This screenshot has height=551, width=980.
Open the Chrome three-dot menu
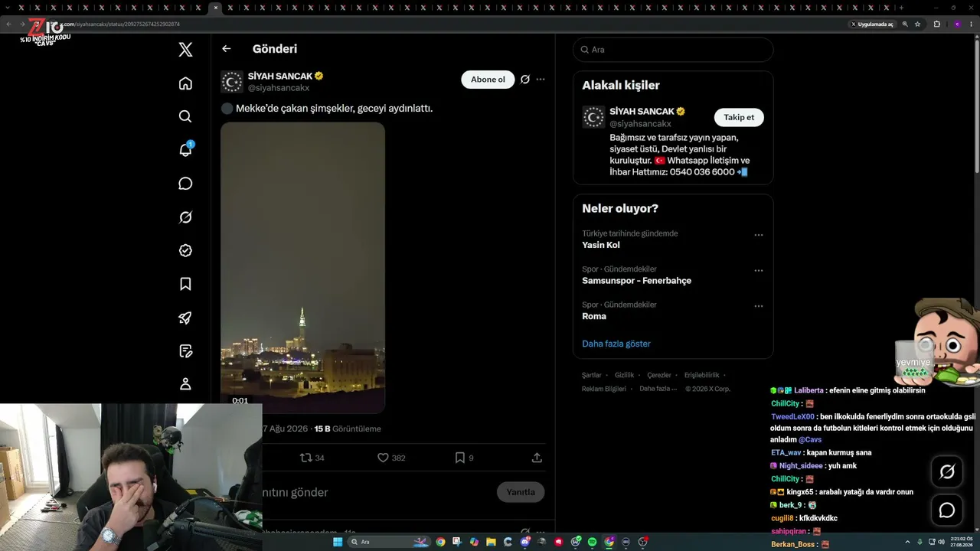pos(971,24)
